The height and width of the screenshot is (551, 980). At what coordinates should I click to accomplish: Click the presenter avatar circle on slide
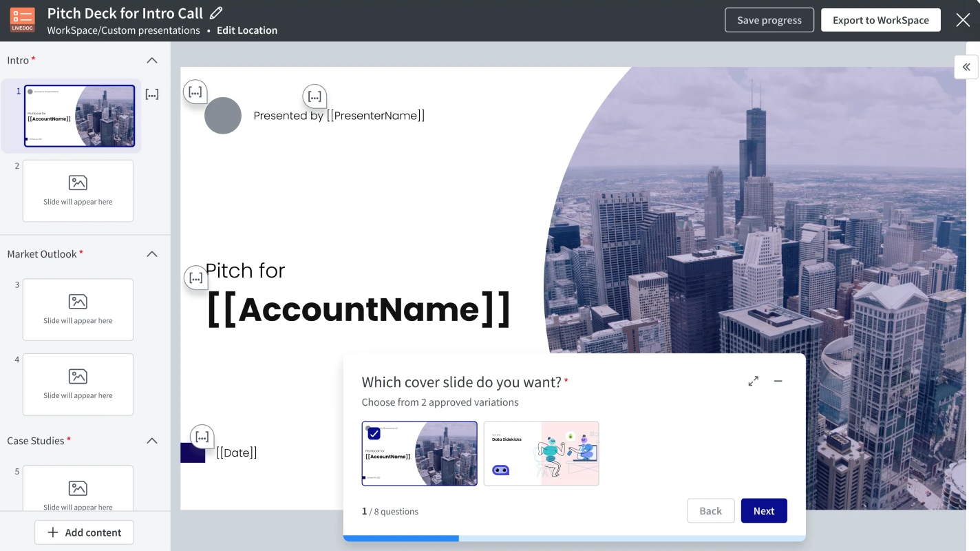(223, 115)
